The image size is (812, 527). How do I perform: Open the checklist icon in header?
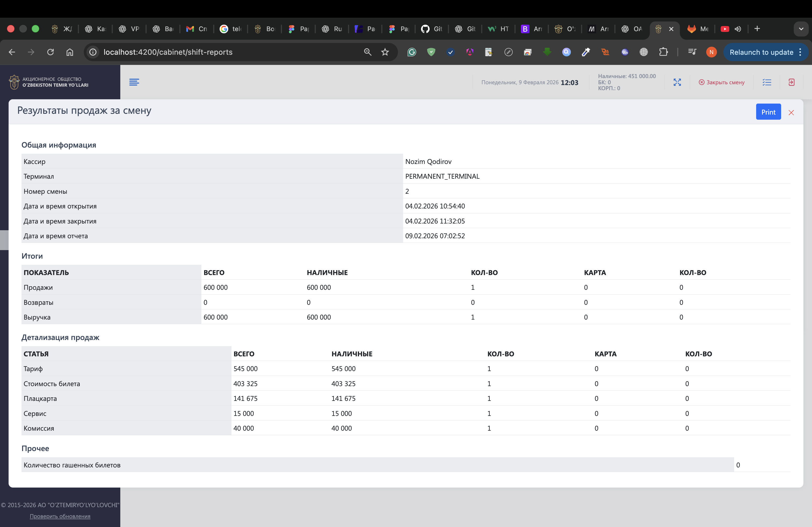click(x=767, y=82)
